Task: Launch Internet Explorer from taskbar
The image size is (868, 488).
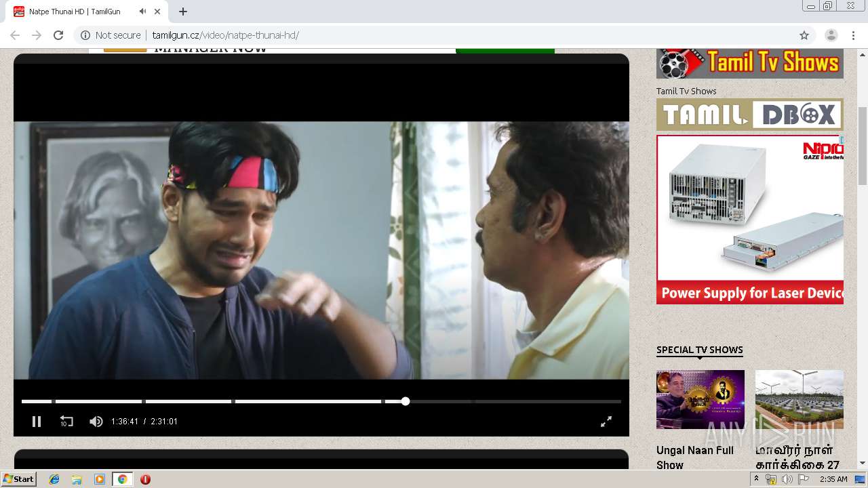Action: coord(54,479)
